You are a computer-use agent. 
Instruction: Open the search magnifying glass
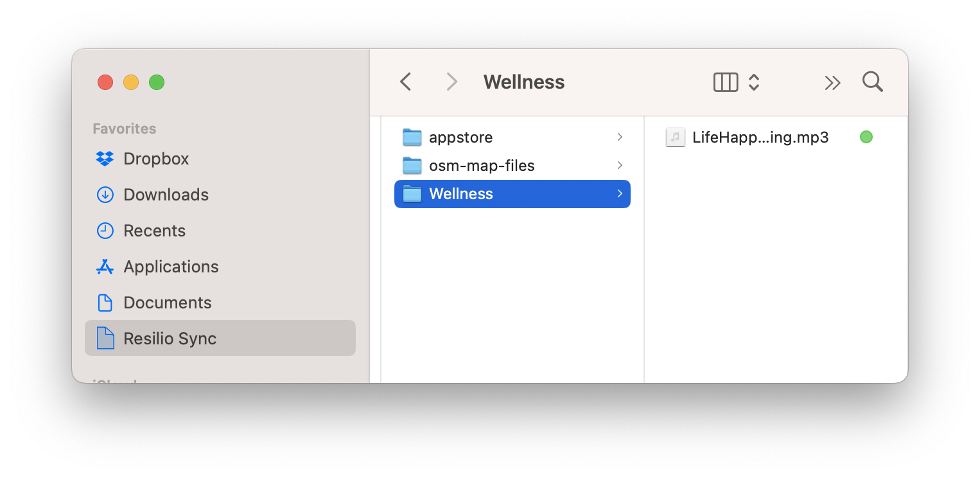[872, 82]
